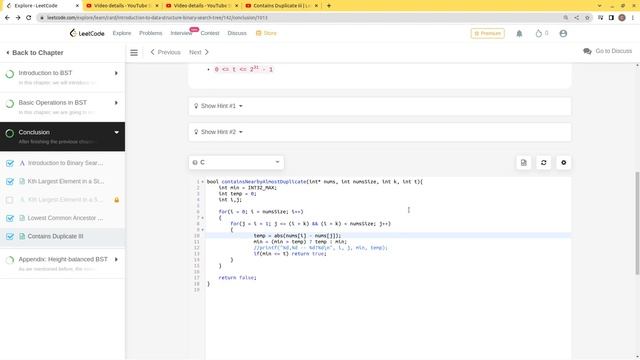Fold code at line 1 arrow
The width and height of the screenshot is (640, 360).
[x=202, y=182]
